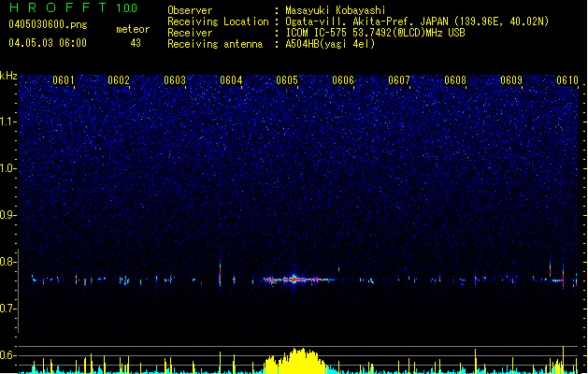
Task: Click the 0604 time marker
Action: coord(231,80)
